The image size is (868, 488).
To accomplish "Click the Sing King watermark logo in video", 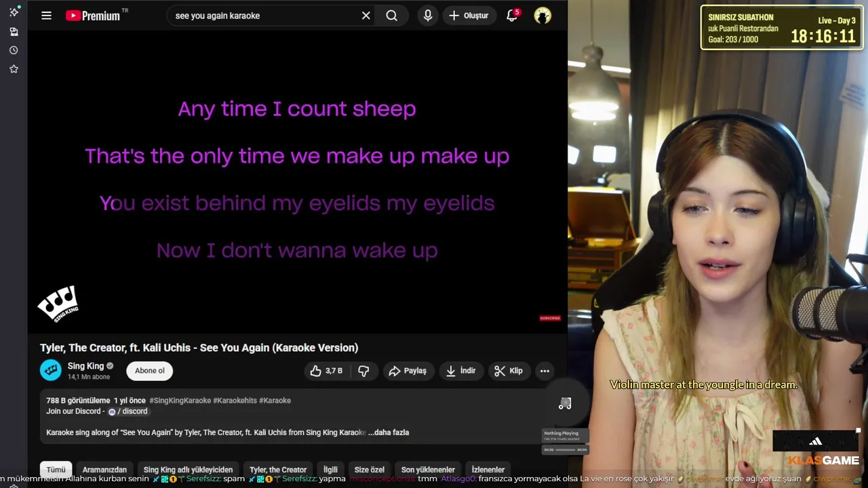I will [x=58, y=304].
